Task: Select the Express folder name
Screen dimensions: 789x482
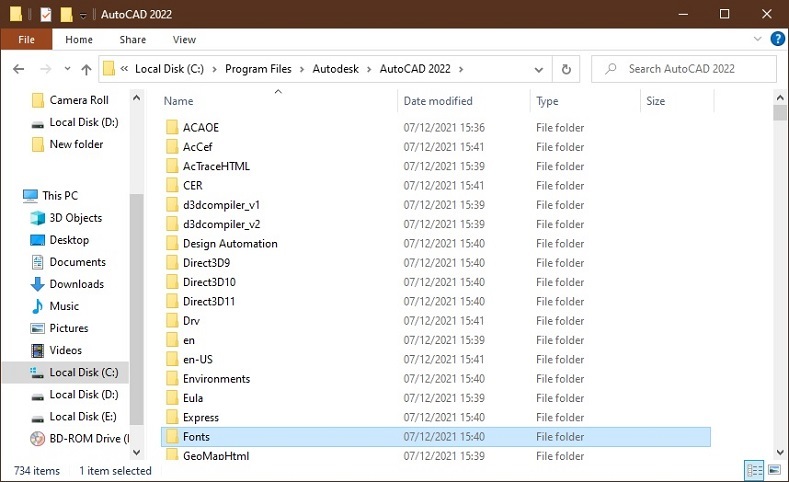Action: (x=201, y=418)
